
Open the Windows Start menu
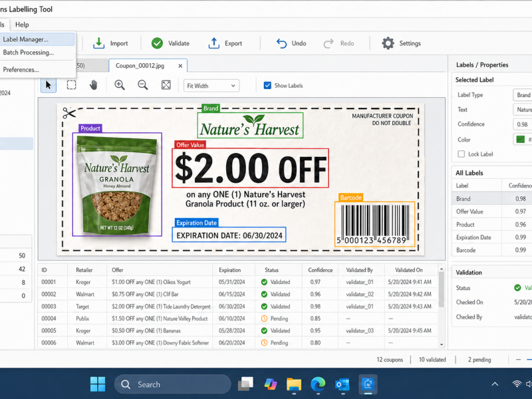pos(98,384)
